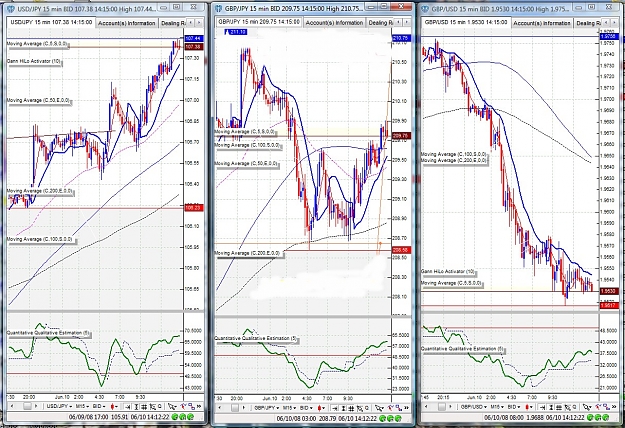Click the chart shift icon in GBP/USD toolbar
Screen dimensions: 625x428
pos(542,407)
